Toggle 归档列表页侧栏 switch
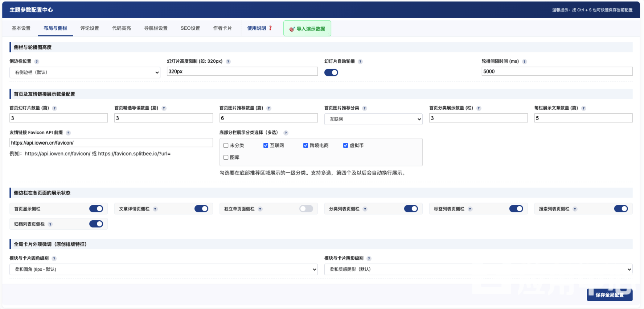The image size is (644, 309). click(96, 224)
